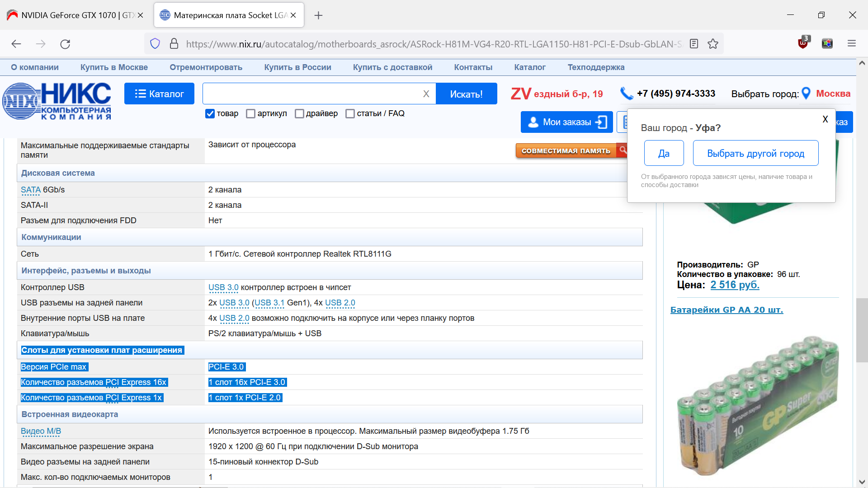Viewport: 868px width, 488px height.
Task: Click inside the site search field
Action: (x=312, y=94)
